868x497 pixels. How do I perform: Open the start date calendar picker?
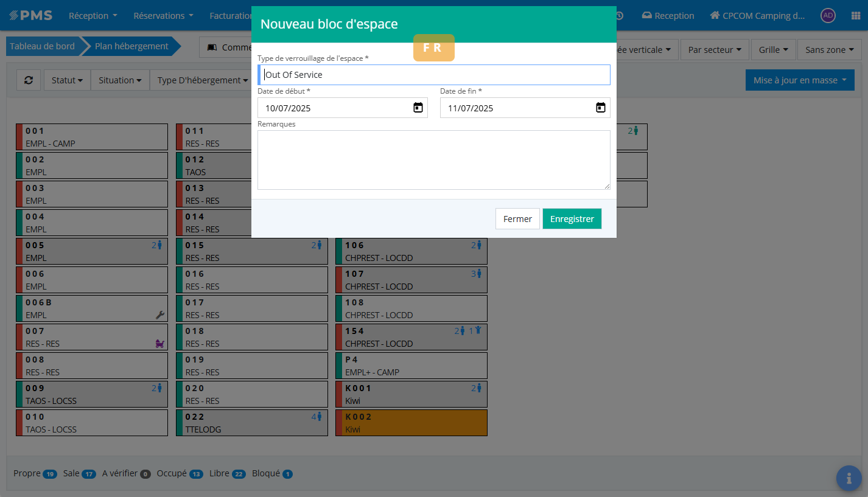[x=418, y=108]
